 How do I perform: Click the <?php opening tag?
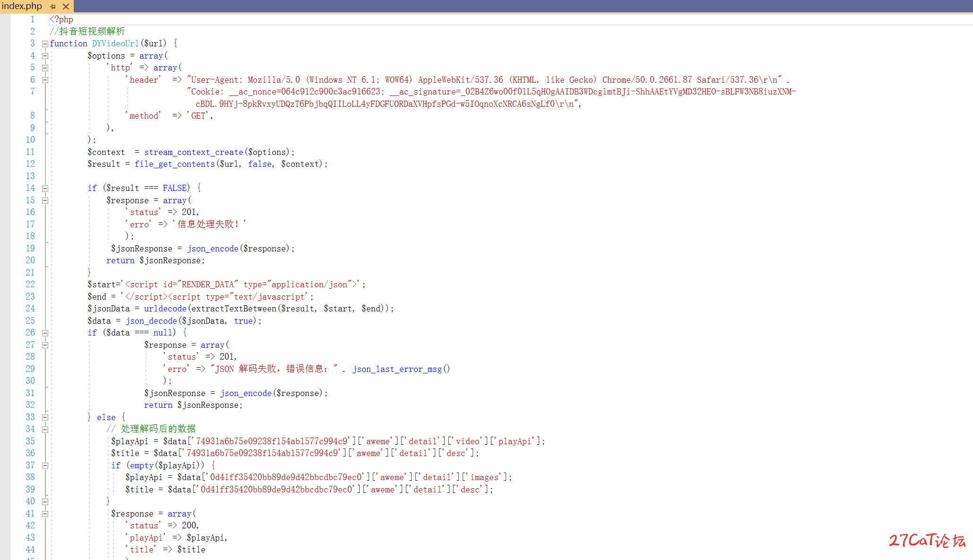click(61, 19)
